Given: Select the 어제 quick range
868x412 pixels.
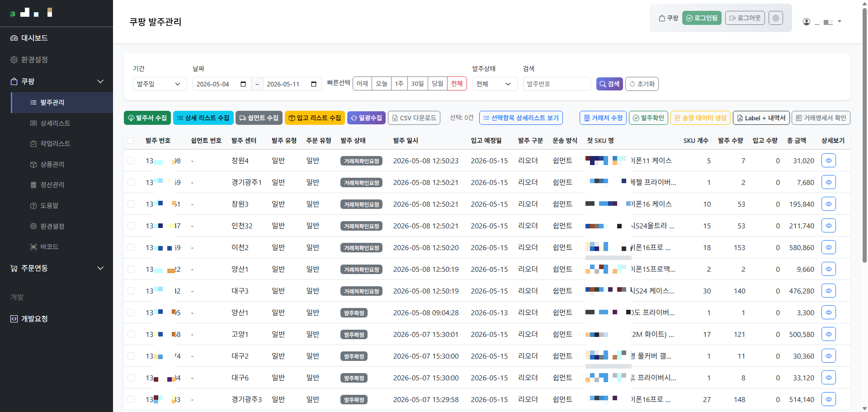Looking at the screenshot, I should tap(362, 84).
